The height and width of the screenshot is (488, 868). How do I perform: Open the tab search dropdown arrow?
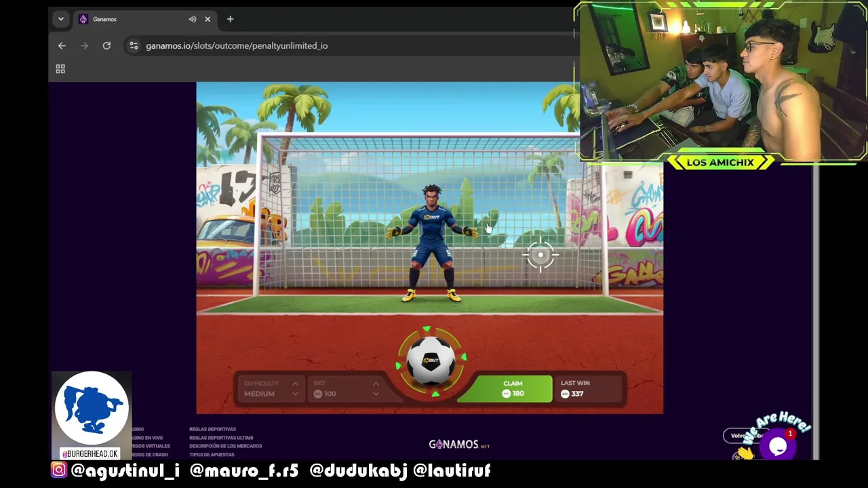[61, 19]
